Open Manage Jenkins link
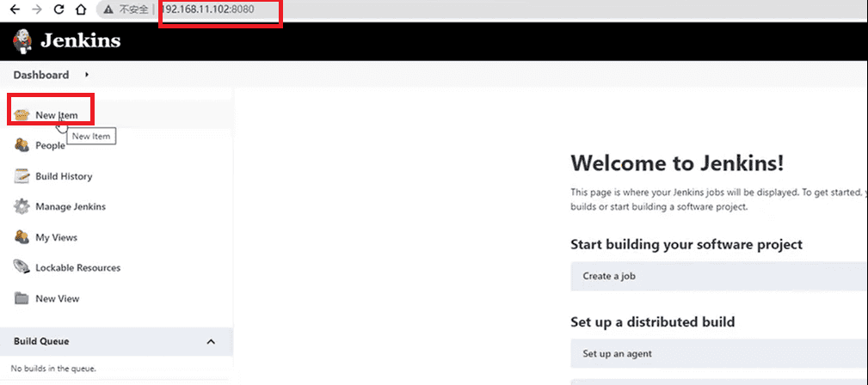868x385 pixels. click(x=71, y=207)
